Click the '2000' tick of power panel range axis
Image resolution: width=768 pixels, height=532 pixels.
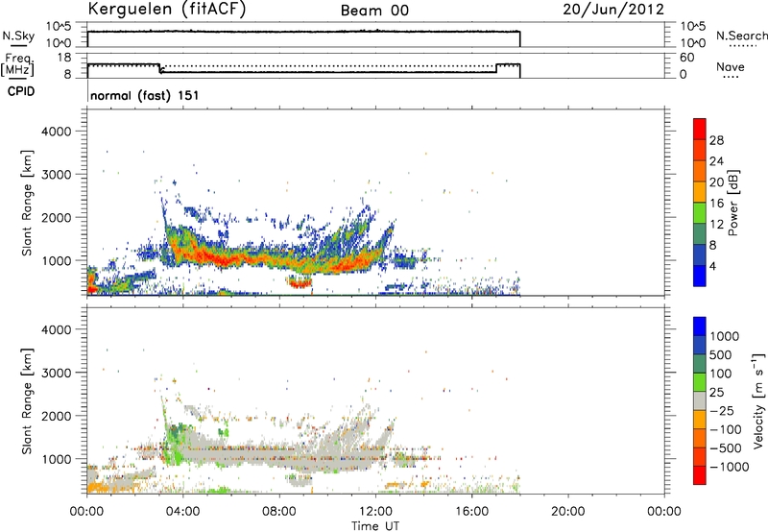click(57, 218)
